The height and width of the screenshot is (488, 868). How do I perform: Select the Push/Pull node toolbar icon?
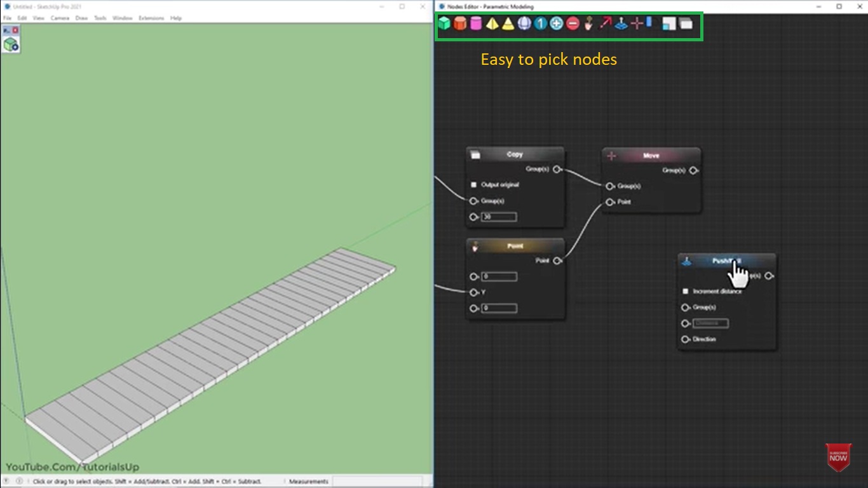coord(621,24)
